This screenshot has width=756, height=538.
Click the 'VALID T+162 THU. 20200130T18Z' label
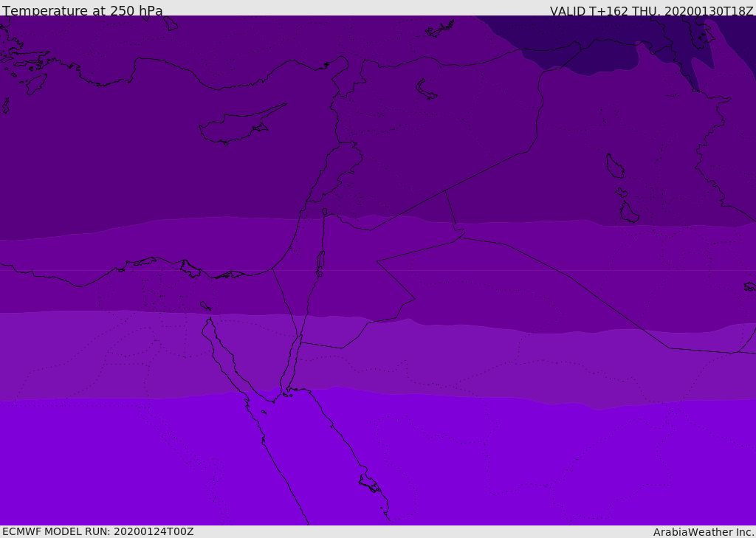tap(651, 11)
